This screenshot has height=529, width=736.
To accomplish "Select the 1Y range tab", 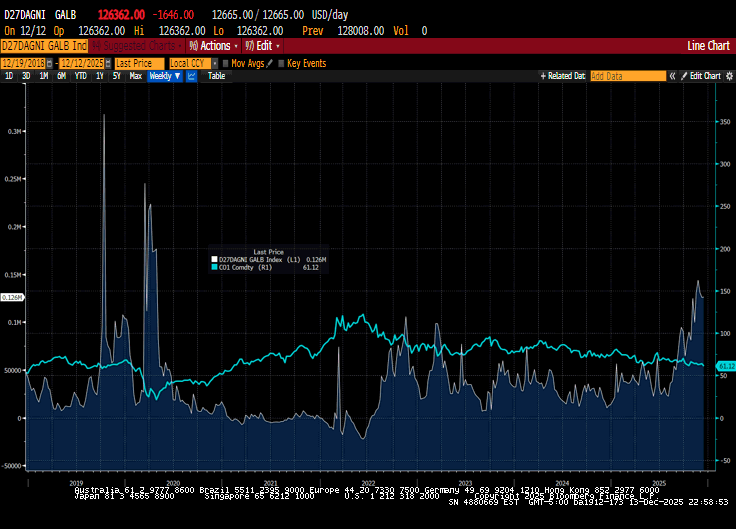I will pyautogui.click(x=100, y=76).
